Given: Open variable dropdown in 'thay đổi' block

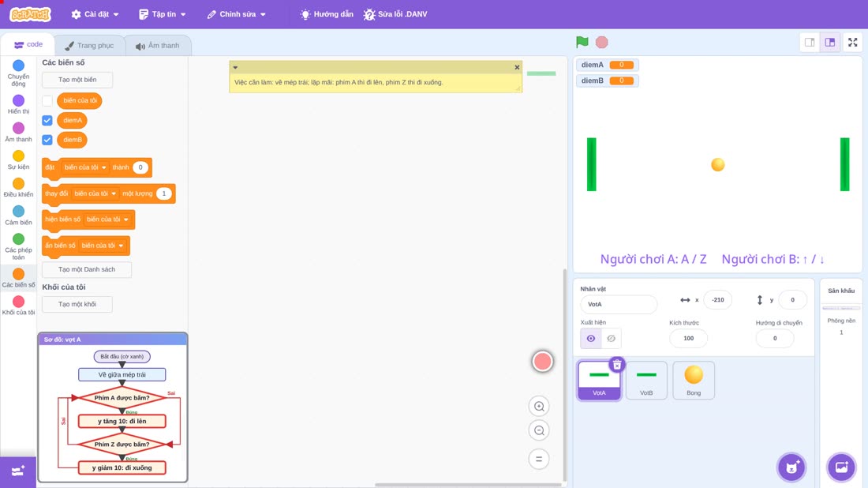Looking at the screenshot, I should pyautogui.click(x=95, y=193).
